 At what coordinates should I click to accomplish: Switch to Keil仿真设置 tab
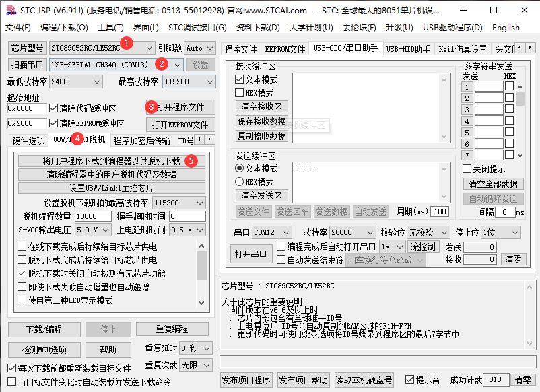[463, 49]
